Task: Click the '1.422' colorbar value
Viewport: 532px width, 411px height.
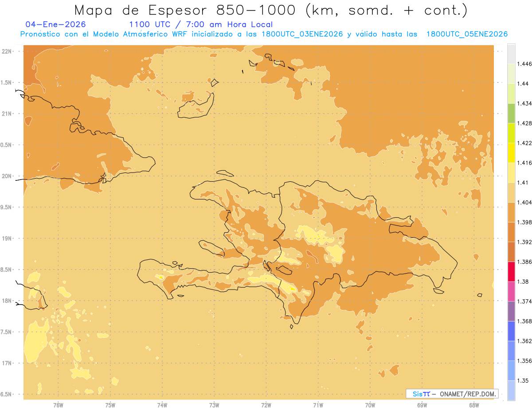Action: pyautogui.click(x=525, y=143)
